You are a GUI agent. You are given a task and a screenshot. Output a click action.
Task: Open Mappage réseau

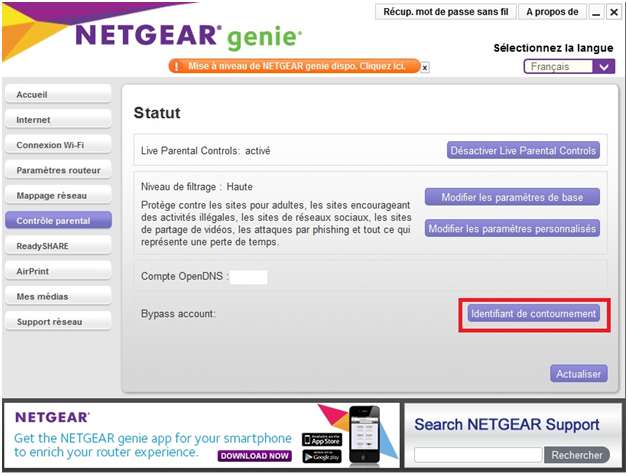coord(58,196)
